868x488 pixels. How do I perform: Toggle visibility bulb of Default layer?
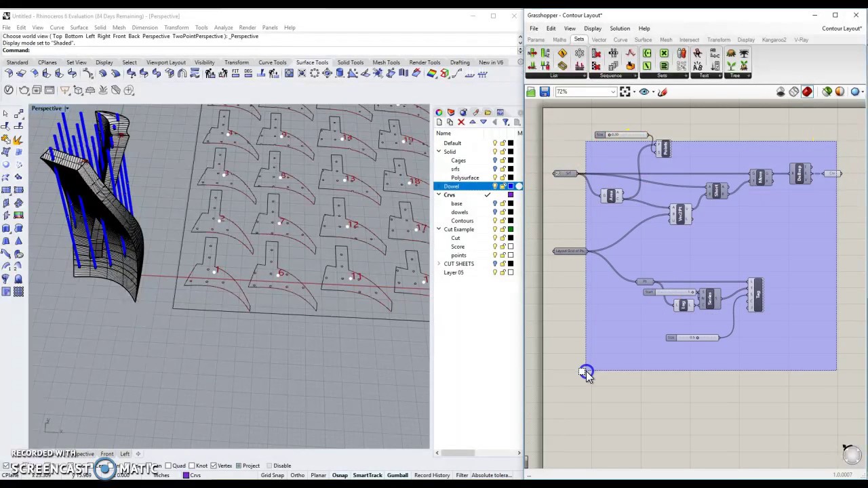coord(494,143)
